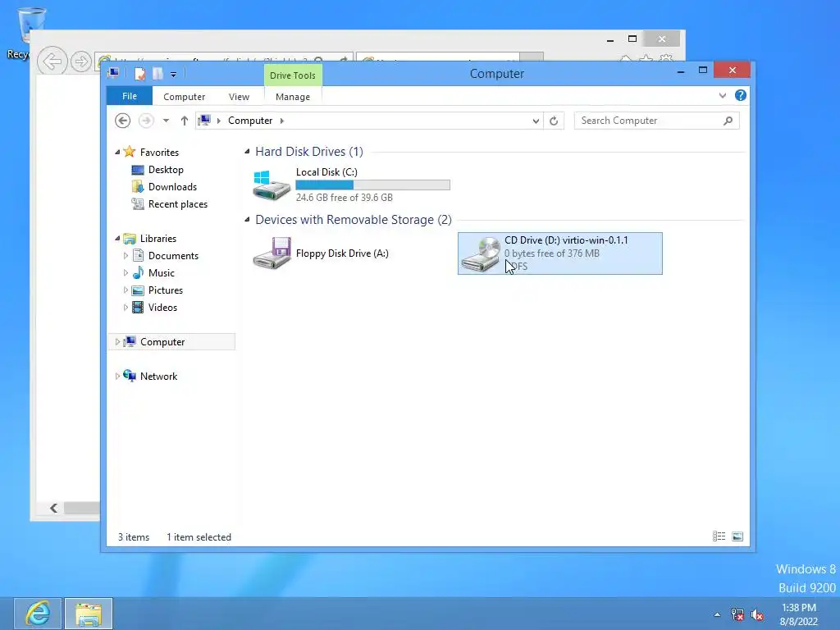The width and height of the screenshot is (840, 630).
Task: Collapse Devices with Removable Storage group
Action: point(247,220)
